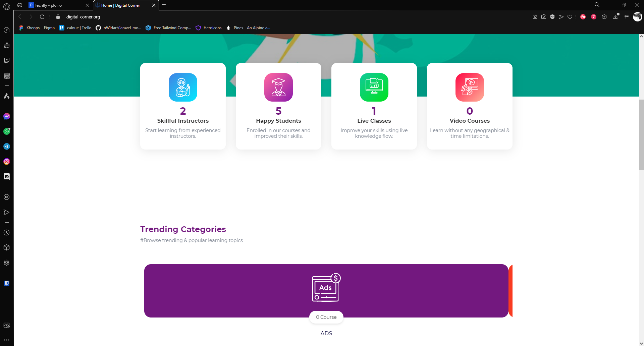The width and height of the screenshot is (644, 346).
Task: Click the purple ADS category card
Action: [326, 291]
